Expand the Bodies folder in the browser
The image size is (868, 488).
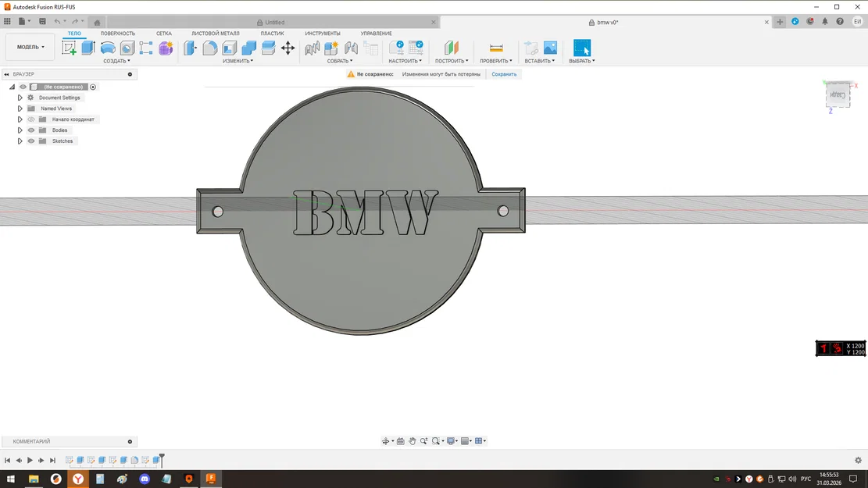[20, 130]
